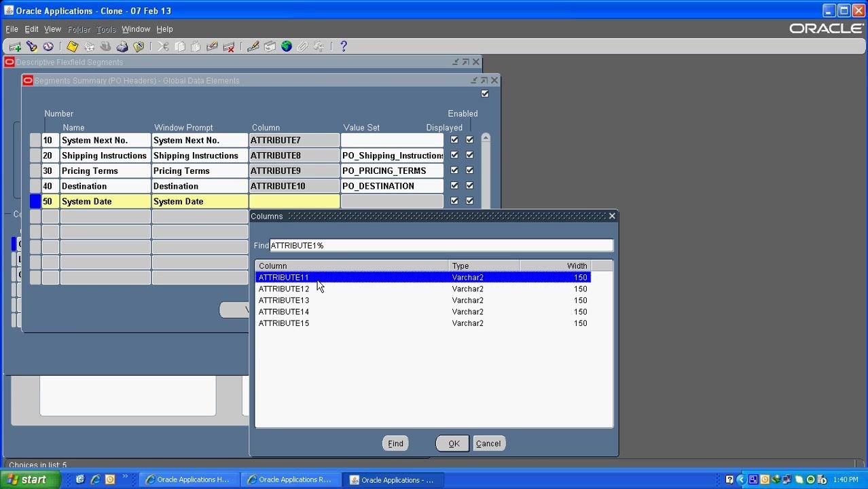Click the Switch Responsibility toolbar icon

[x=105, y=47]
